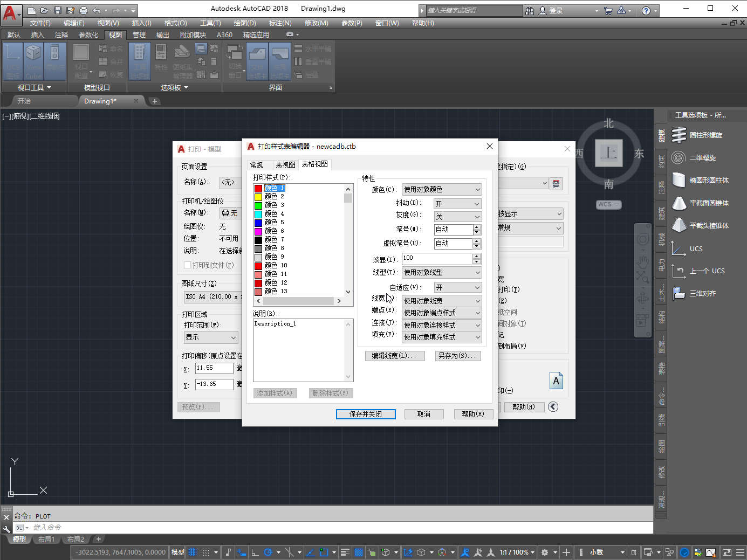Click the 帮助(H) button in plot style editor

tap(473, 414)
